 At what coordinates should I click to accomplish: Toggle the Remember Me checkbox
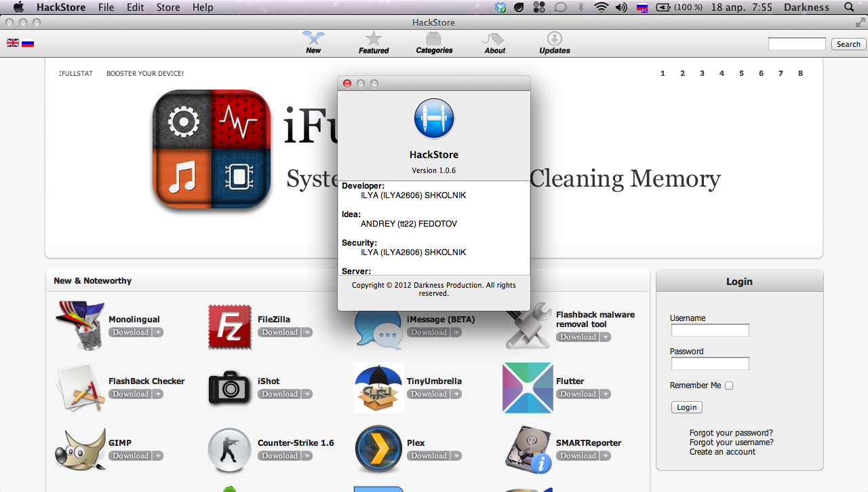click(x=729, y=385)
